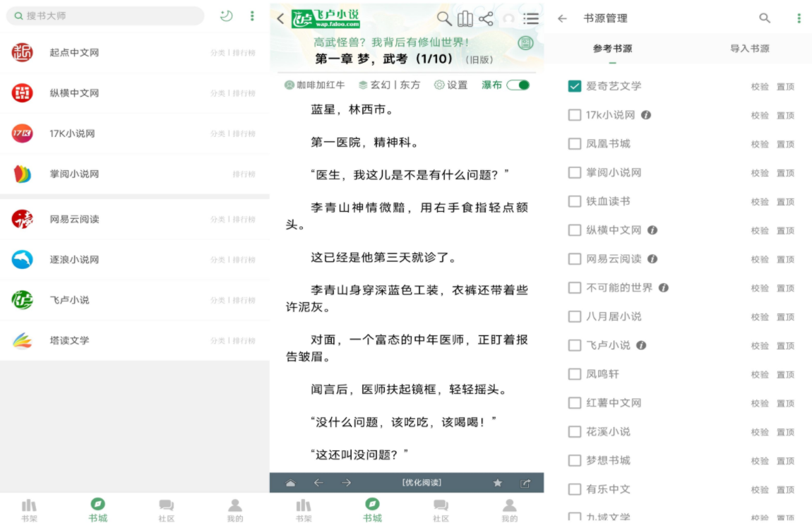Switch to the 参考书源 tab
812x523 pixels.
click(613, 49)
